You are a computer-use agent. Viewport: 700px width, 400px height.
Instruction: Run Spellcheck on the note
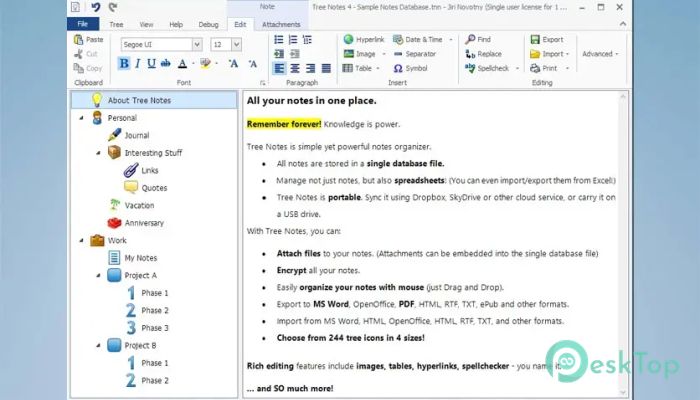pyautogui.click(x=487, y=68)
